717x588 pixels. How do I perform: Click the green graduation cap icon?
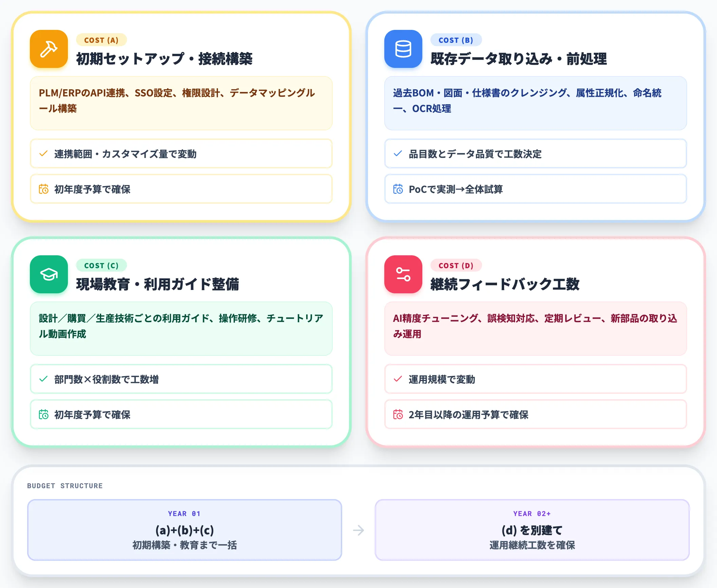(49, 274)
